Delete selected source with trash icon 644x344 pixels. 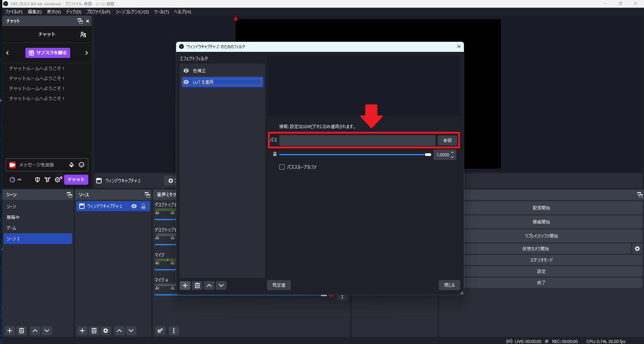coord(94,331)
